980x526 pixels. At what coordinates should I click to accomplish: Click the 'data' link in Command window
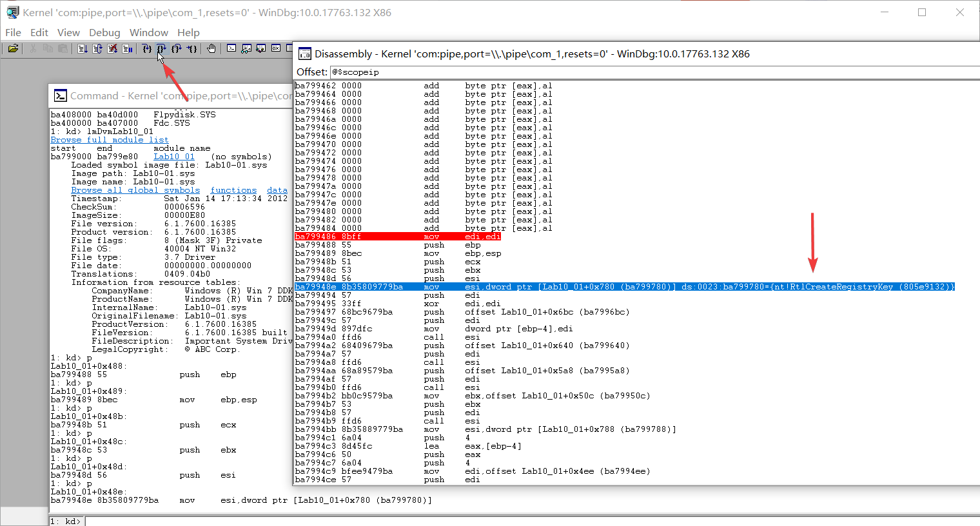pyautogui.click(x=277, y=190)
